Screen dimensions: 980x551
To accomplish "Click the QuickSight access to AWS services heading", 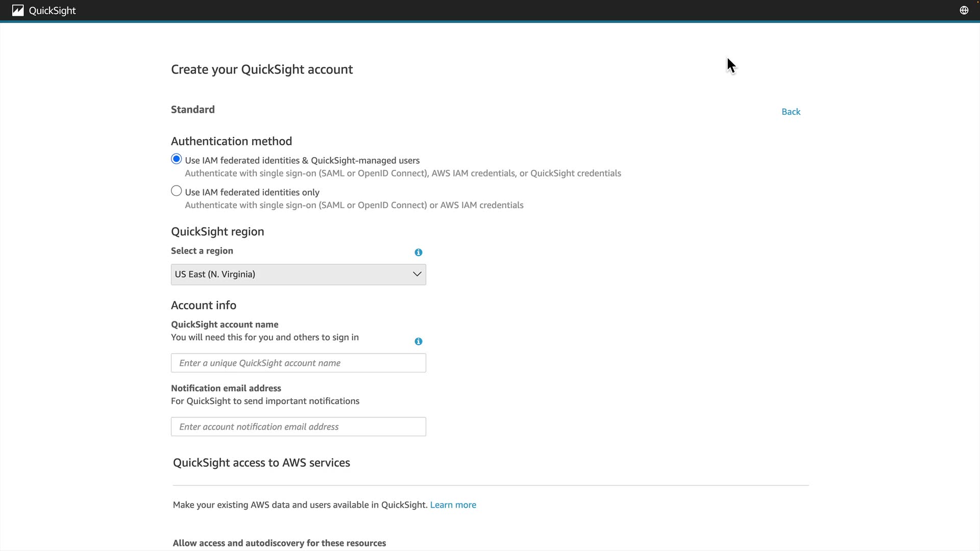I will (x=261, y=463).
